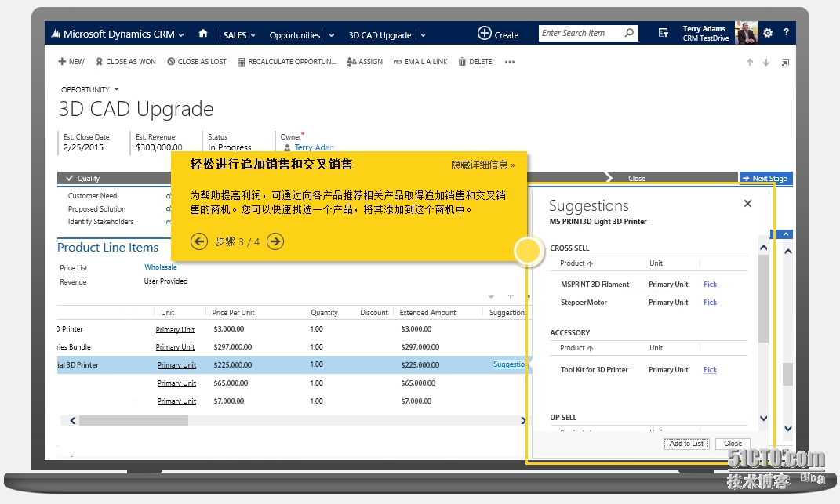The width and height of the screenshot is (840, 504).
Task: Click the Close button in Suggestions
Action: (x=733, y=444)
